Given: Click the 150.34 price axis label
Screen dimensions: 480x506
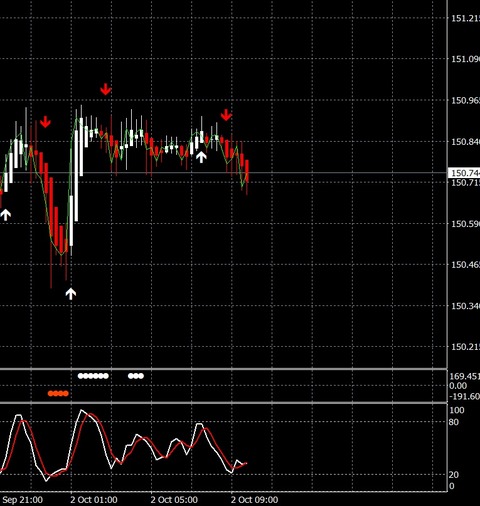Looking at the screenshot, I should click(x=465, y=306).
